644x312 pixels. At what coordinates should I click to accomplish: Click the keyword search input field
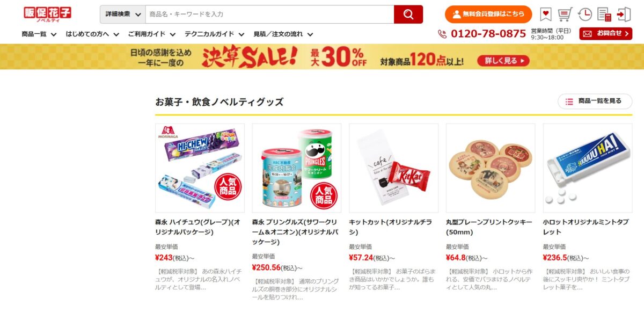269,14
